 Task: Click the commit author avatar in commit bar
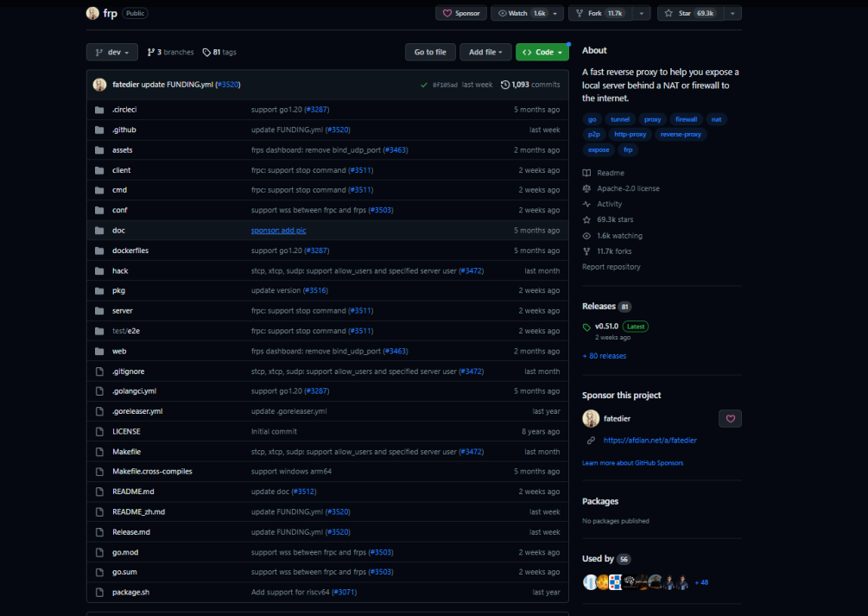(99, 85)
